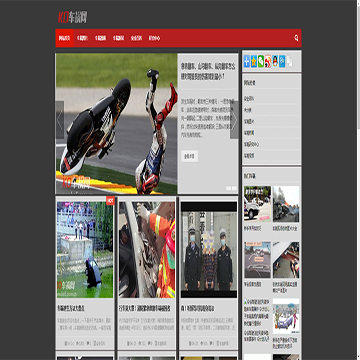Open thumbnail of firefighter rescuing at wrecked car
This screenshot has height=360, width=360.
[x=147, y=250]
